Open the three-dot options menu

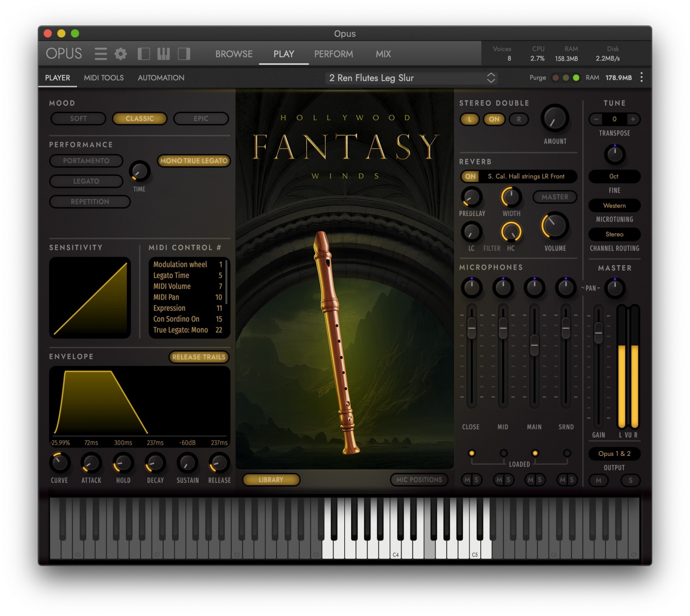click(x=641, y=77)
